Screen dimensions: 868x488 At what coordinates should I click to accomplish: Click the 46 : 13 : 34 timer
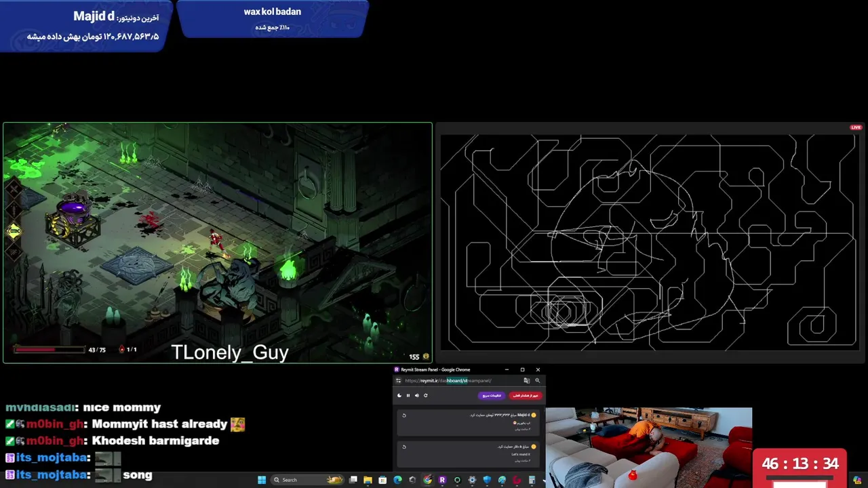(800, 464)
